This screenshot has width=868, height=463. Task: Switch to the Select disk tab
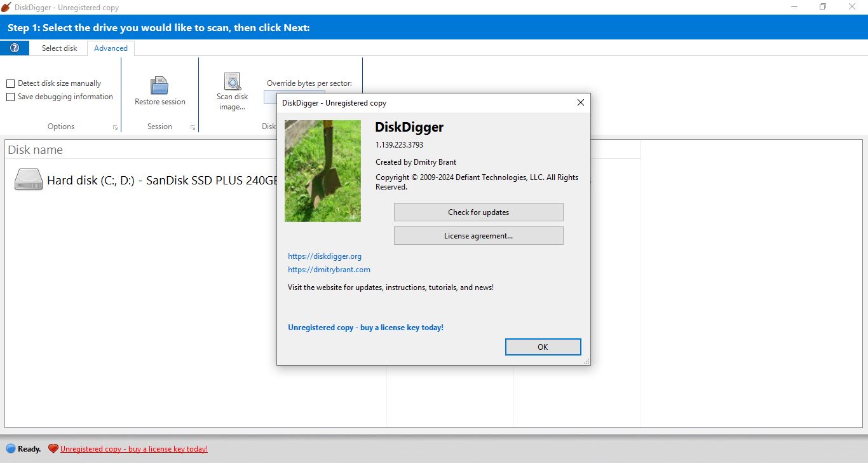(x=59, y=48)
